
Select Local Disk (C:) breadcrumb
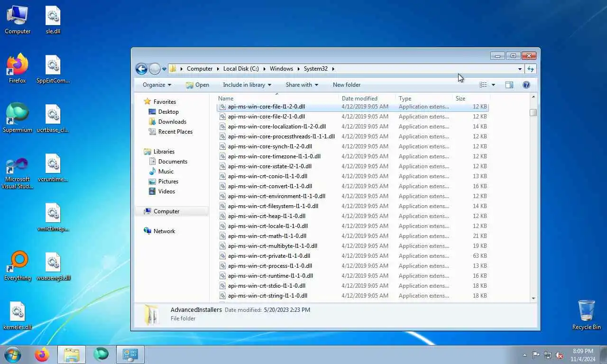[241, 69]
